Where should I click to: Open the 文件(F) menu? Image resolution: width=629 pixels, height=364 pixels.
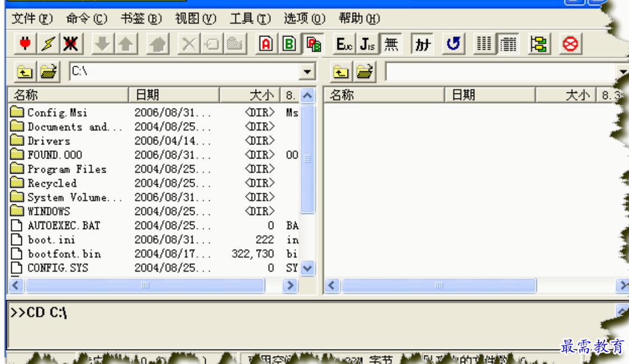tap(32, 18)
